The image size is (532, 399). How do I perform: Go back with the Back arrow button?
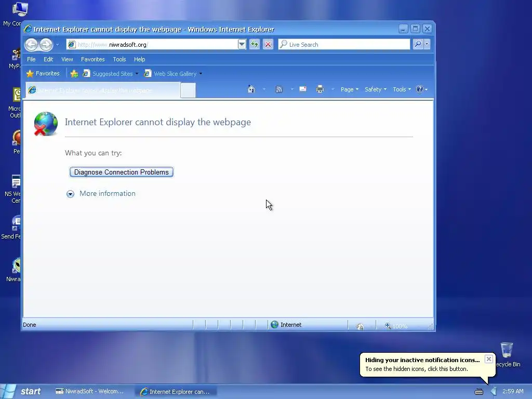(x=32, y=44)
